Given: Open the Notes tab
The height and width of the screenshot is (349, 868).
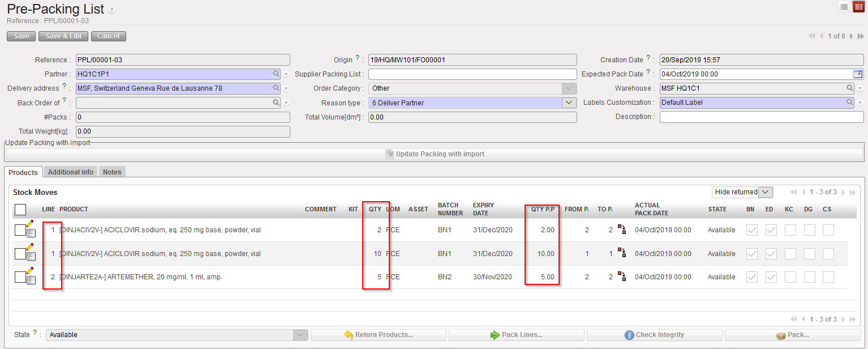Looking at the screenshot, I should coord(112,172).
